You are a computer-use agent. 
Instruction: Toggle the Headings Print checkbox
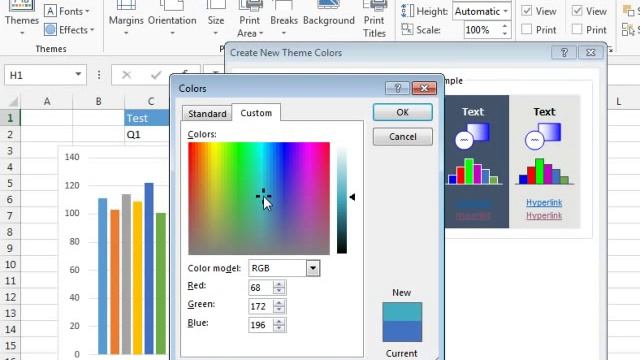point(577,29)
